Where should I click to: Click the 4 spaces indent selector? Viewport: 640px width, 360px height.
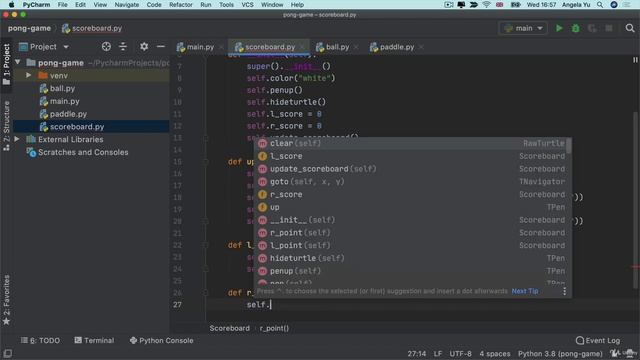pyautogui.click(x=495, y=354)
